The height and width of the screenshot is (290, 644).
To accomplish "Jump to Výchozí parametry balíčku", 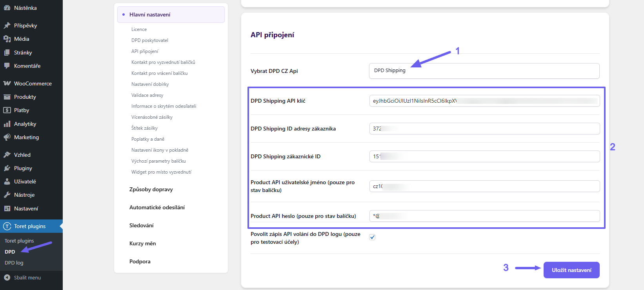I will [158, 161].
